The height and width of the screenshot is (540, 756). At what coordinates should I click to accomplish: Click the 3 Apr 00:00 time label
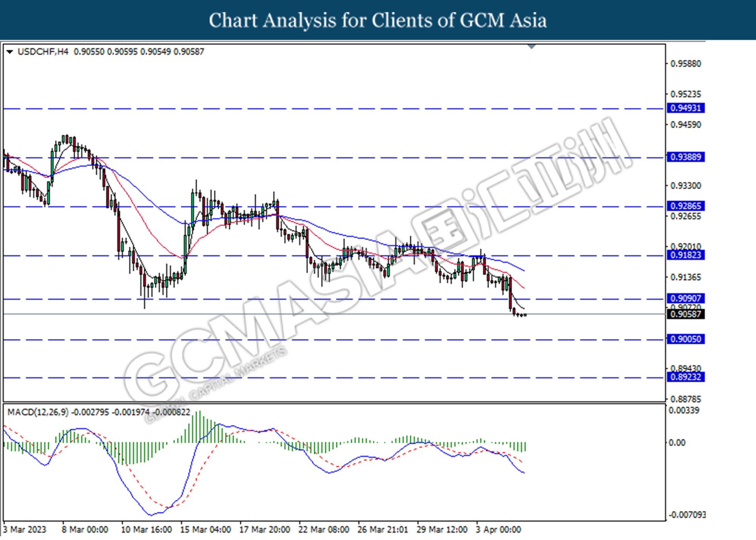coord(499,529)
